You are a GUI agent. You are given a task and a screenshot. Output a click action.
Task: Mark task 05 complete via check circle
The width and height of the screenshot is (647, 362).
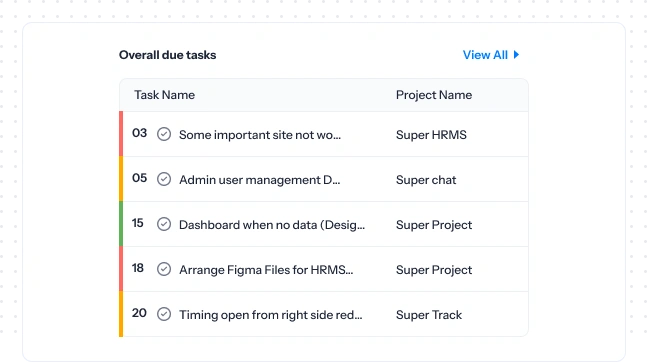point(164,179)
